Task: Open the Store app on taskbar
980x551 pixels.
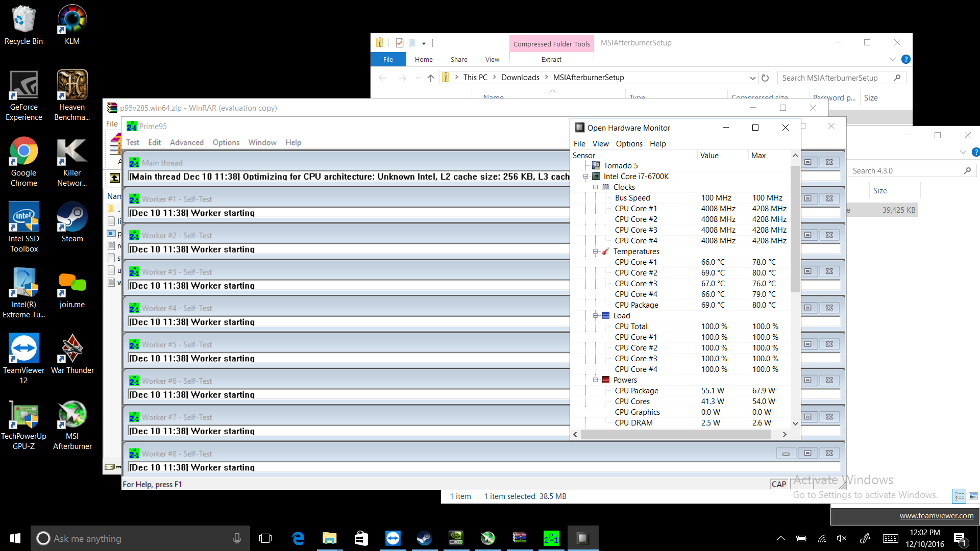Action: pyautogui.click(x=361, y=538)
